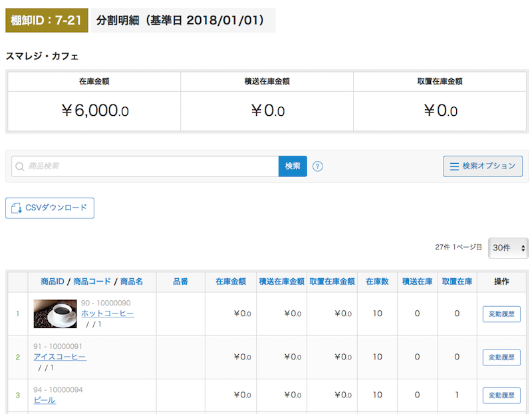Sort by 積送在庫 column header
532x414 pixels.
[418, 282]
